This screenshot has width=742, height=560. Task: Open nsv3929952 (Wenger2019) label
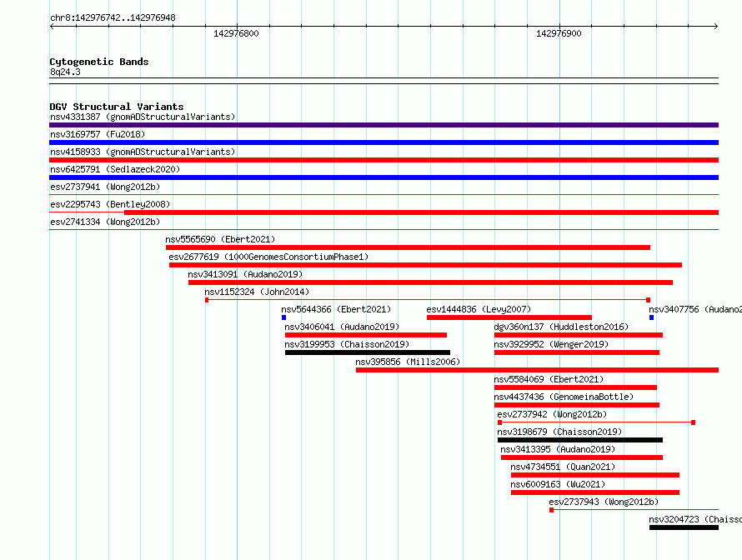[x=551, y=344]
